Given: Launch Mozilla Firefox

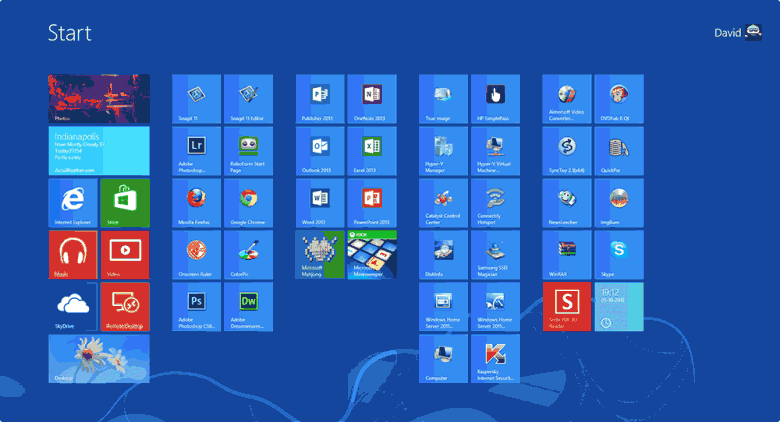Looking at the screenshot, I should pos(196,203).
